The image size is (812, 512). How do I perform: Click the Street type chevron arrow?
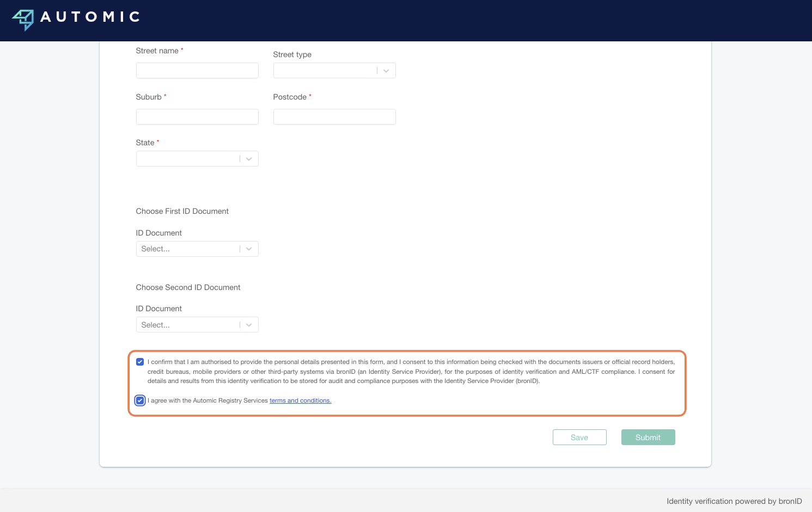(386, 71)
